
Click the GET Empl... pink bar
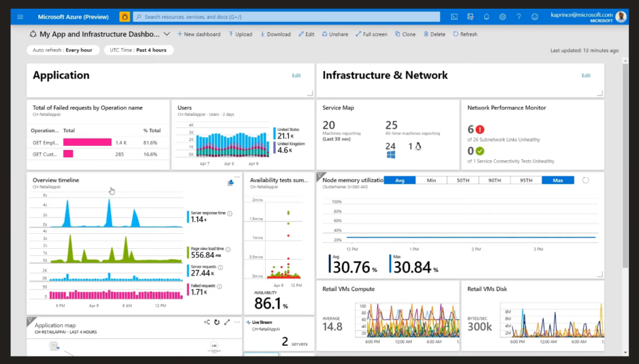pyautogui.click(x=87, y=142)
